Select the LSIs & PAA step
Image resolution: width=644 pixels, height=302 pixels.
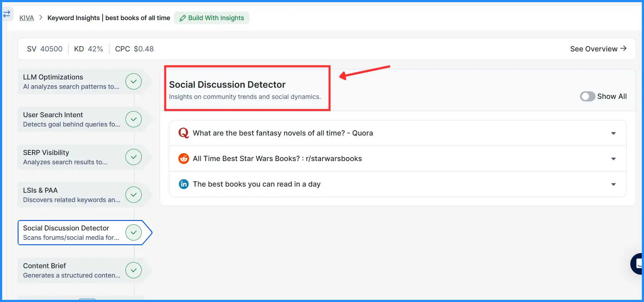[x=72, y=195]
